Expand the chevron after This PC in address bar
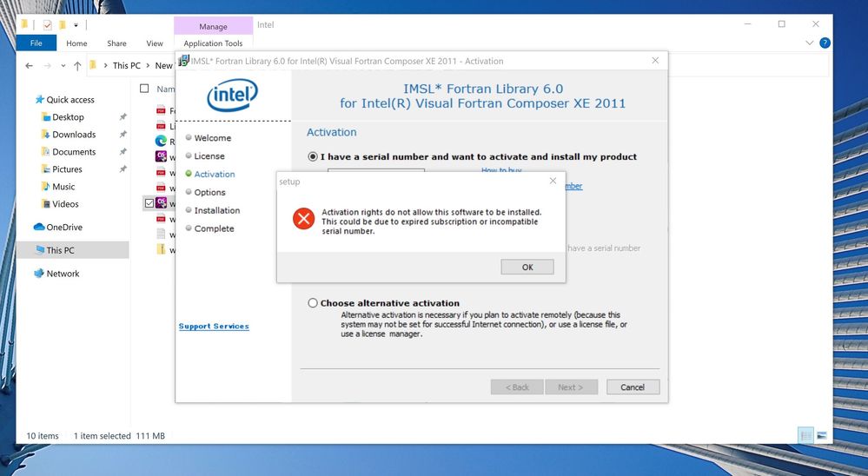 (148, 65)
